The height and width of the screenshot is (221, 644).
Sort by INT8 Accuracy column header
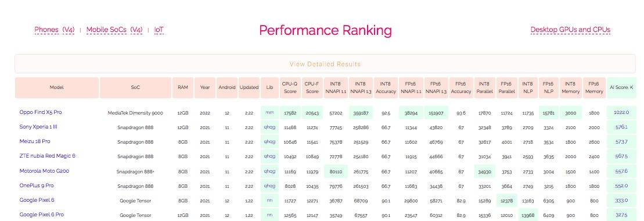pos(386,88)
